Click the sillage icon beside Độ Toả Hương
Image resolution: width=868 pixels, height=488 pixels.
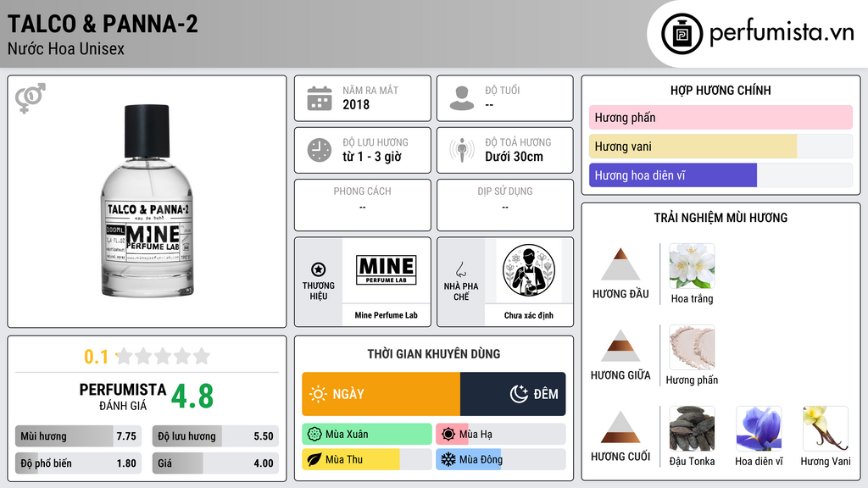tap(462, 150)
